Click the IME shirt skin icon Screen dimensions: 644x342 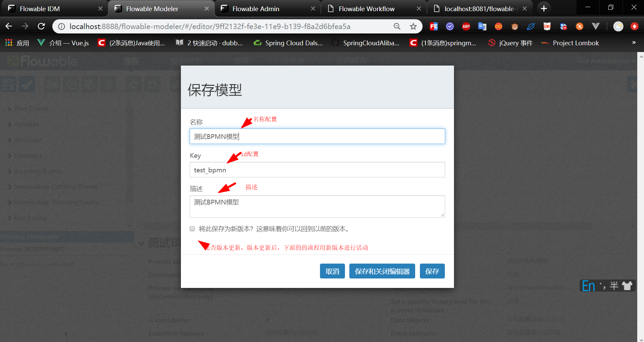click(x=627, y=286)
